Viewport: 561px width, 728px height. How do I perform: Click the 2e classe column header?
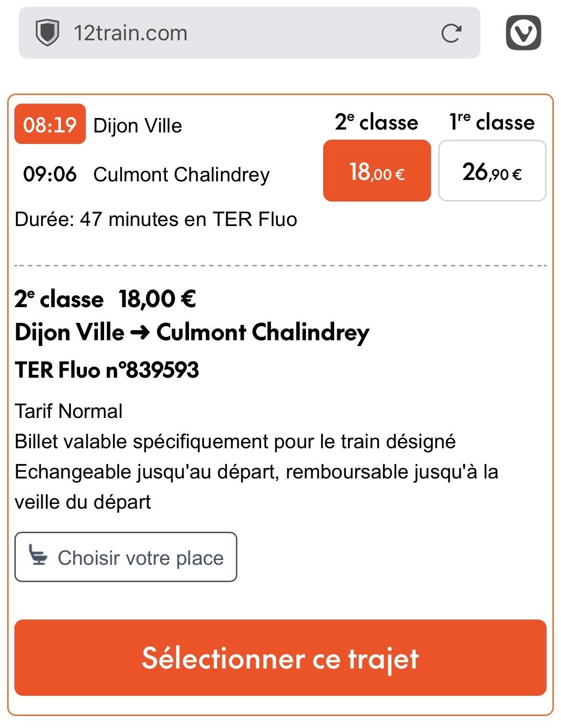tap(376, 122)
